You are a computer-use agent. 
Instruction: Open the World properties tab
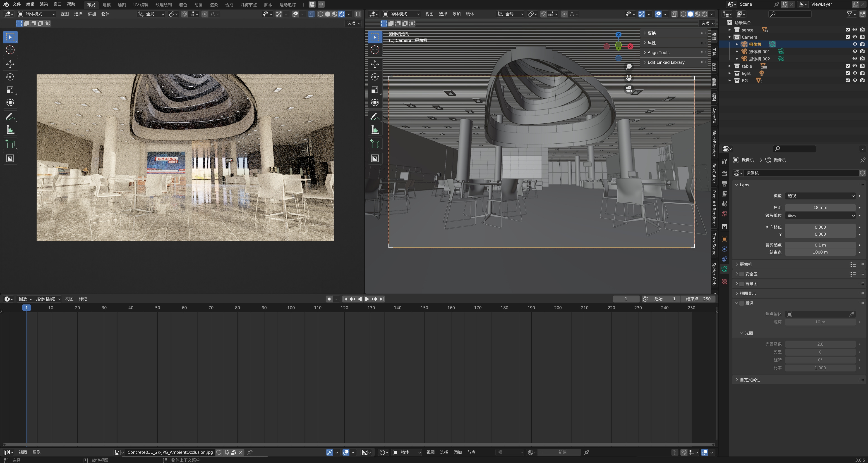coord(724,214)
